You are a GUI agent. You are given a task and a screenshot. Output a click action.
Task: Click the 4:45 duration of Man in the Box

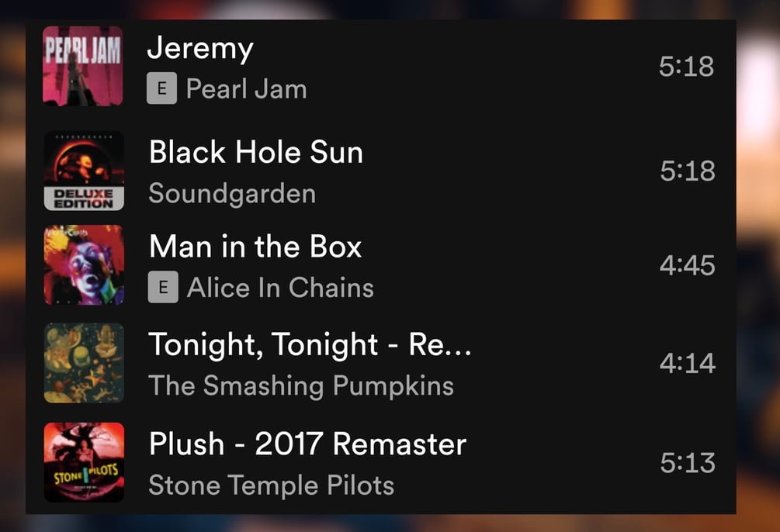[688, 265]
